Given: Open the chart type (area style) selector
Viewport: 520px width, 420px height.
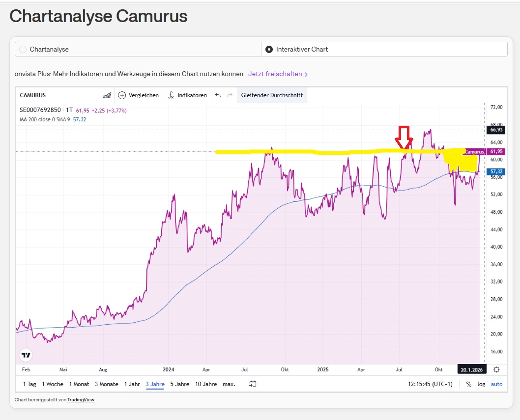Looking at the screenshot, I should pos(106,95).
